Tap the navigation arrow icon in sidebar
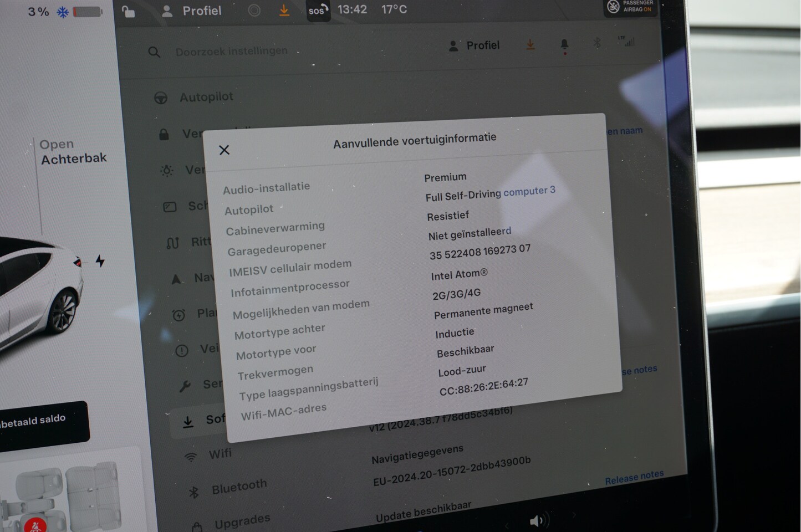Screen dimensions: 801x532 click(x=176, y=279)
